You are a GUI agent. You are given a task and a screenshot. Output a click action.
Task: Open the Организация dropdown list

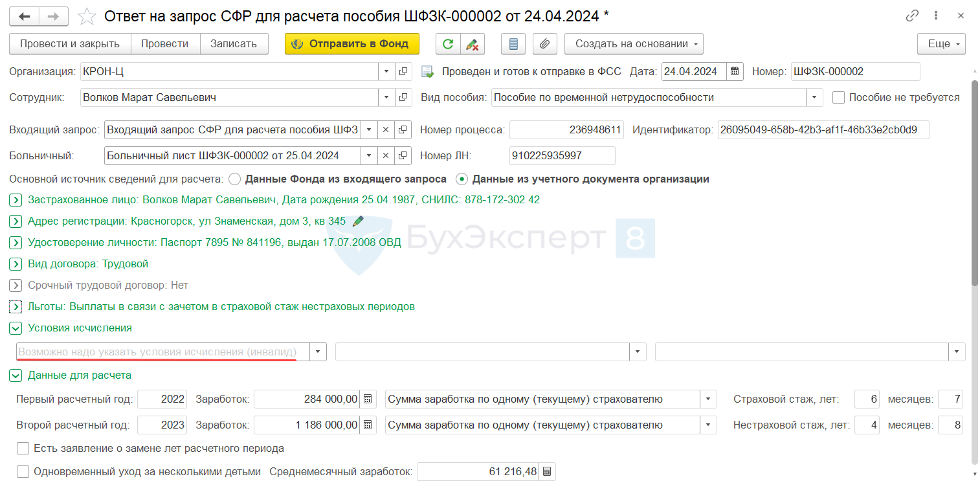tap(386, 71)
